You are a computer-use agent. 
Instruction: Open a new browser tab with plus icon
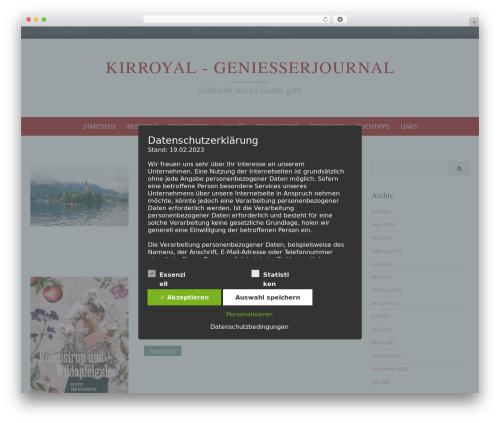474,22
